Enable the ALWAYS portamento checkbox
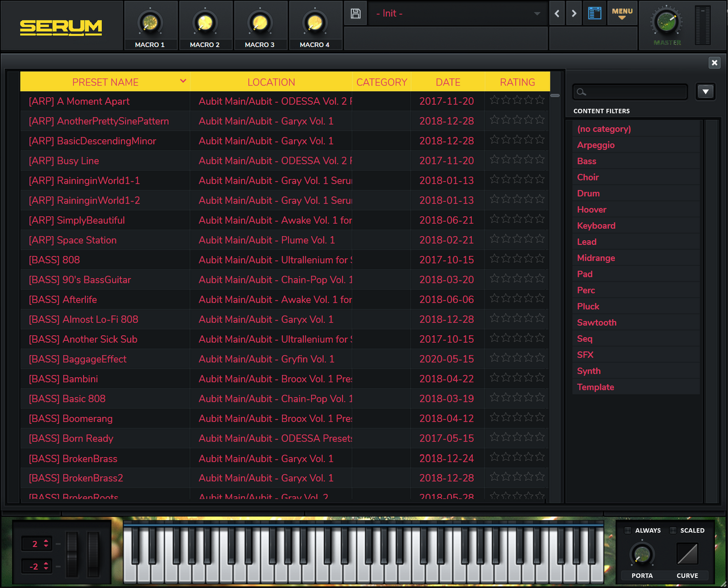 628,530
